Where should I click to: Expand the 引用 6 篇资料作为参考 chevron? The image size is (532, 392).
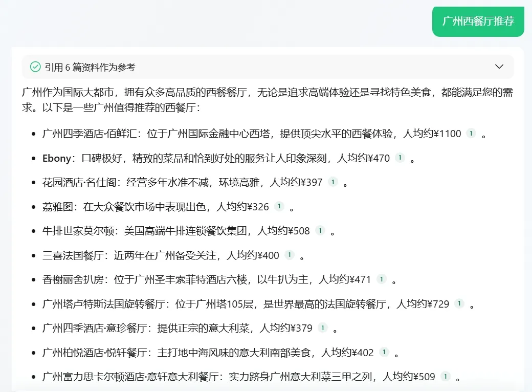pyautogui.click(x=499, y=67)
